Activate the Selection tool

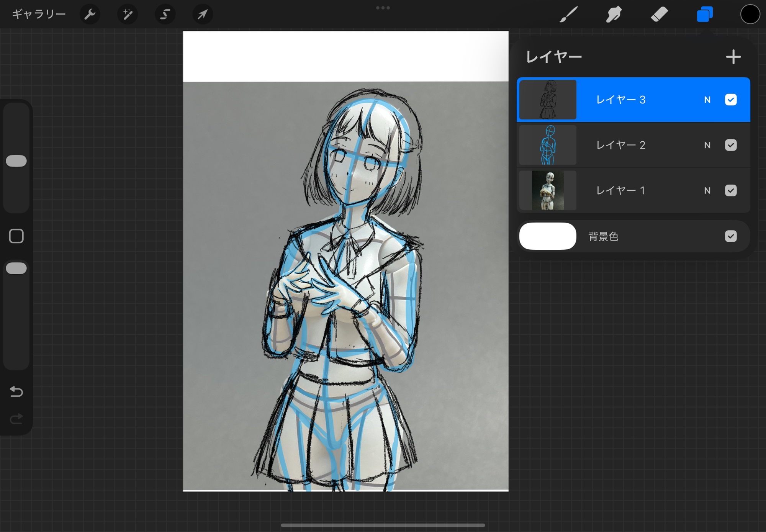click(x=165, y=15)
